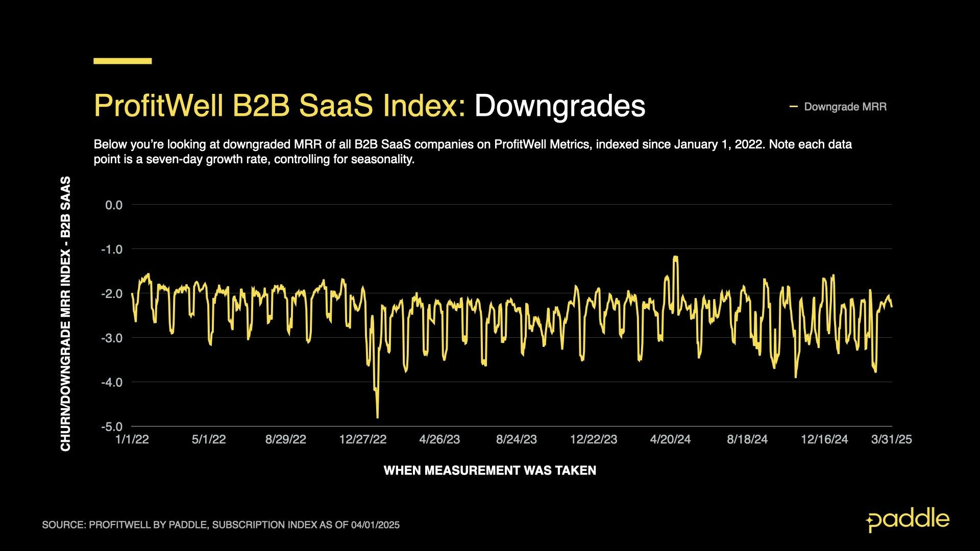Image resolution: width=980 pixels, height=551 pixels.
Task: Click the 1/1/22 date axis label
Action: pyautogui.click(x=132, y=439)
